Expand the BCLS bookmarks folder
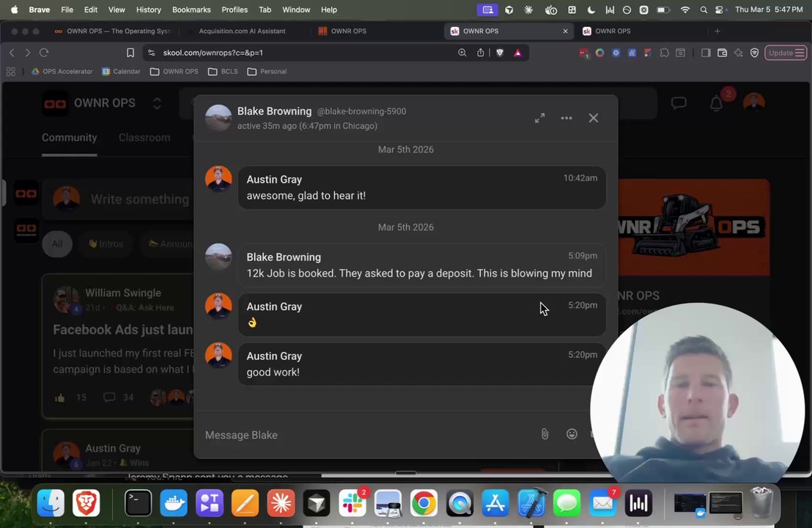Image resolution: width=812 pixels, height=528 pixels. [x=224, y=72]
